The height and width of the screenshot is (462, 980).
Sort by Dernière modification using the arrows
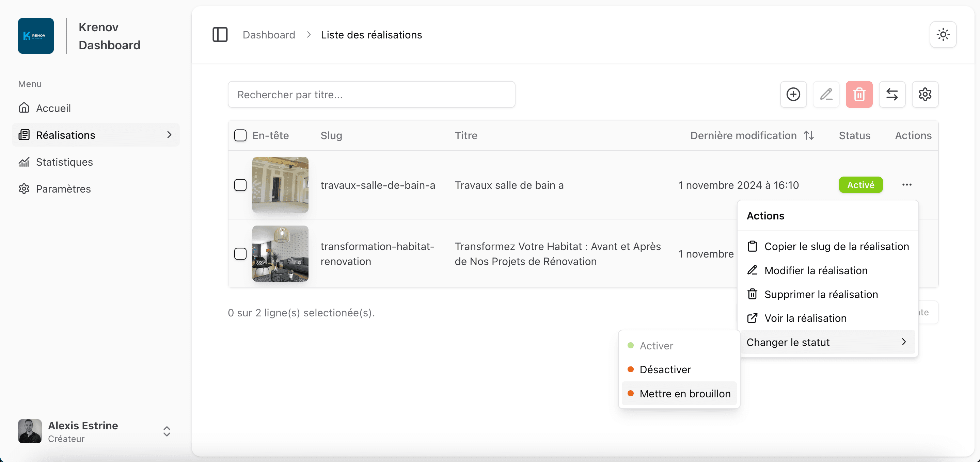809,135
